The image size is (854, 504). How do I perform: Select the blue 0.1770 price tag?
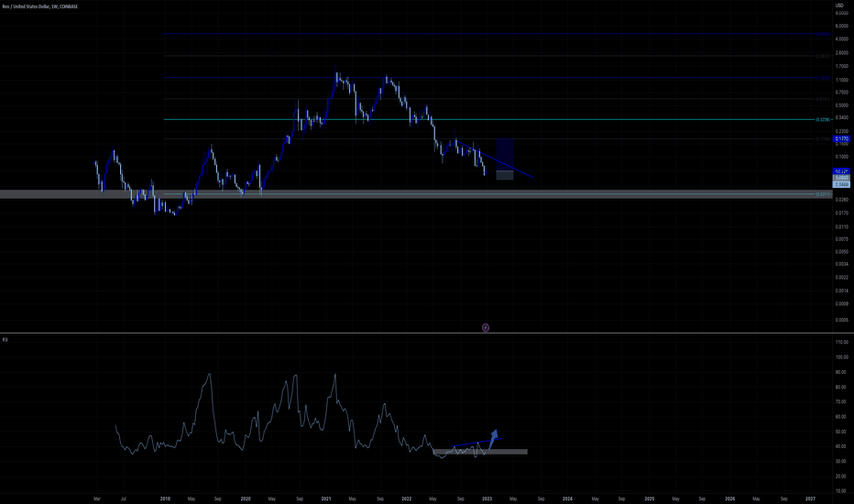pos(841,139)
